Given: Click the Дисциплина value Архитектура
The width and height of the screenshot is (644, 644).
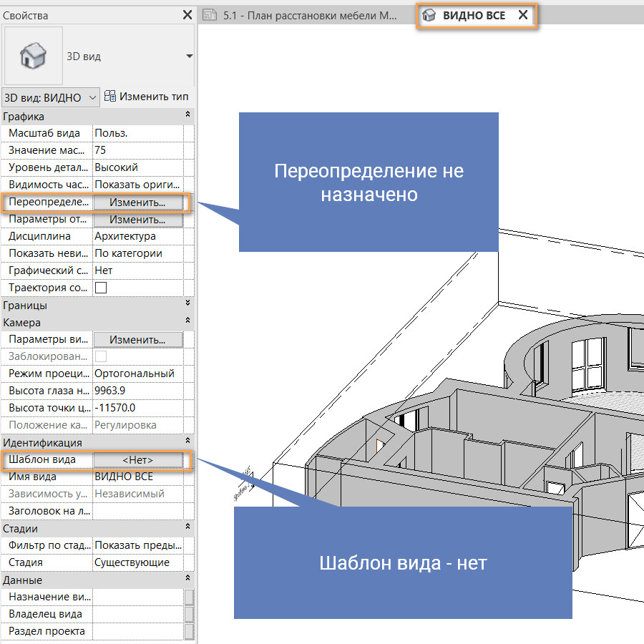Looking at the screenshot, I should coord(138,236).
